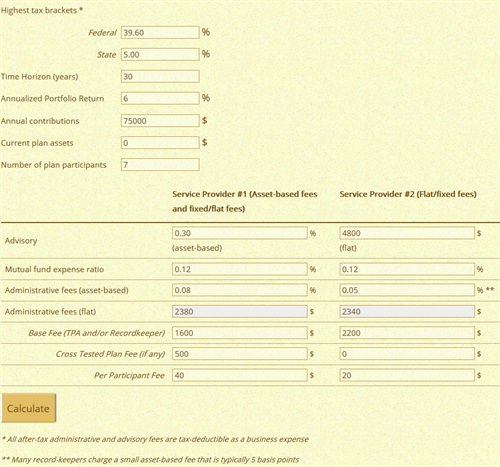Screen dimensions: 500x467
Task: Click the State tax bracket field
Action: [160, 55]
